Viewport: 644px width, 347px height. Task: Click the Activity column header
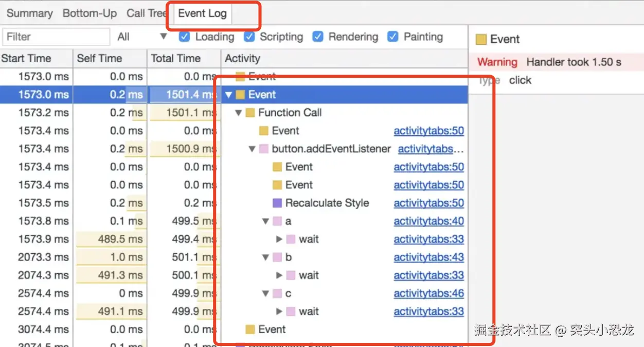tap(344, 58)
